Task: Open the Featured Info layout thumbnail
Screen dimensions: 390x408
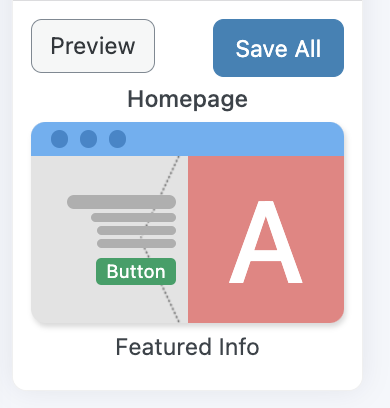Action: (188, 222)
